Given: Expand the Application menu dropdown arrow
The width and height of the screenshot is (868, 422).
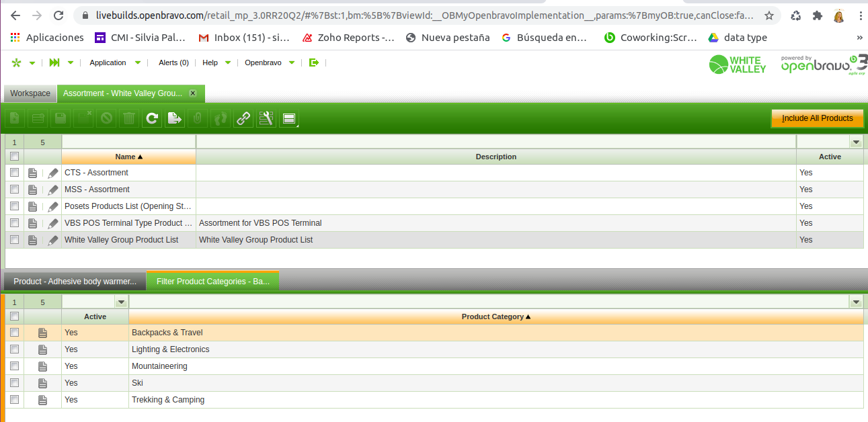Looking at the screenshot, I should [138, 62].
